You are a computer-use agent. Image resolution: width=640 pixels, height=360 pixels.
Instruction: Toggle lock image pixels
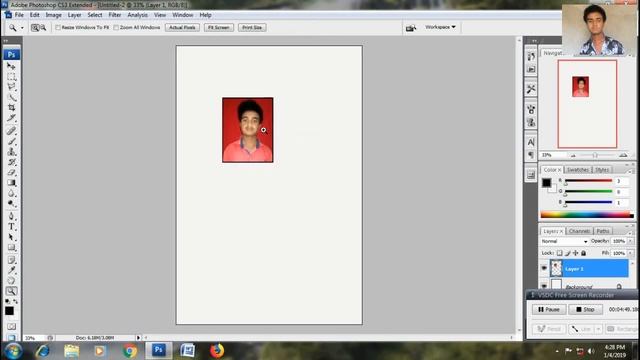pyautogui.click(x=568, y=253)
